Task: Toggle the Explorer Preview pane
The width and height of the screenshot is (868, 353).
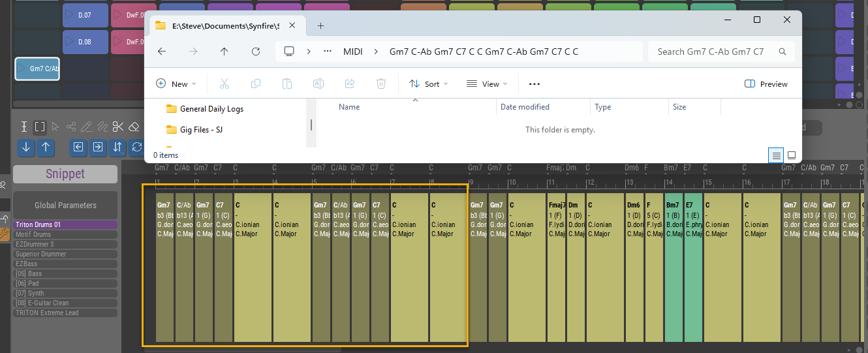Action: click(766, 84)
